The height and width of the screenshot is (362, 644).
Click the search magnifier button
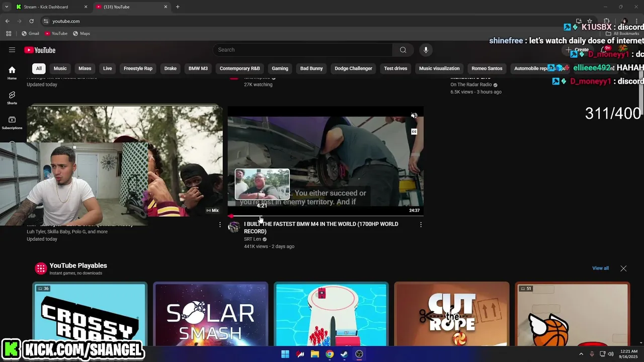(403, 50)
